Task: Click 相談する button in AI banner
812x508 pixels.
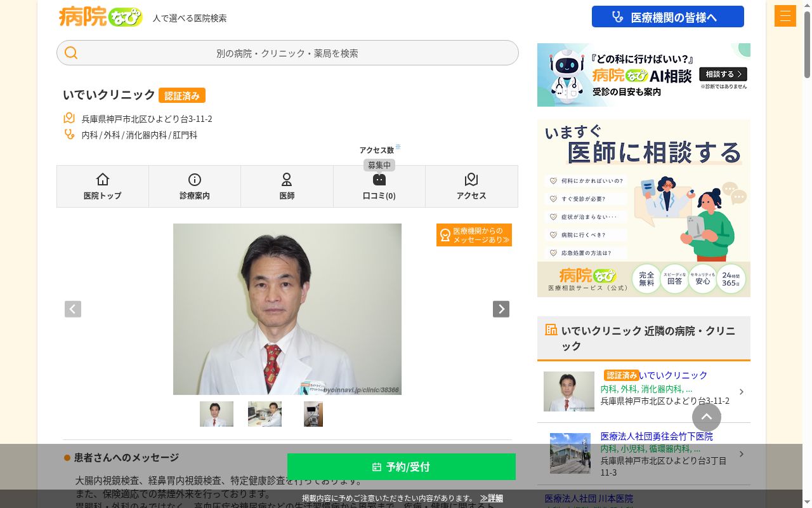Action: pyautogui.click(x=723, y=74)
